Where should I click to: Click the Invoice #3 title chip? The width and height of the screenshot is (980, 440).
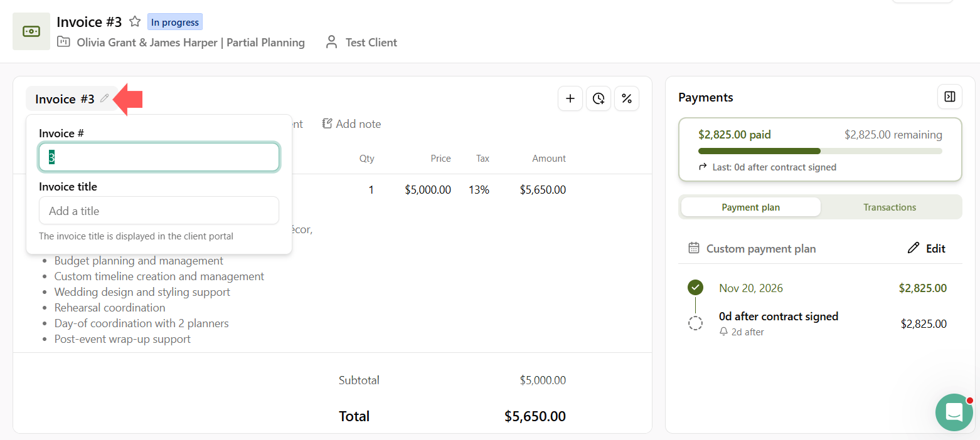pos(72,99)
